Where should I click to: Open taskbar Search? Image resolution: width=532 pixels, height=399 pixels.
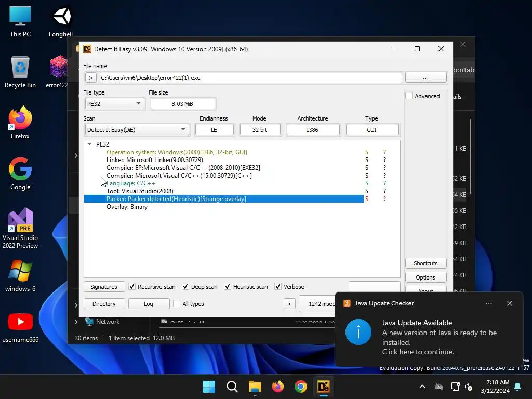tap(232, 387)
